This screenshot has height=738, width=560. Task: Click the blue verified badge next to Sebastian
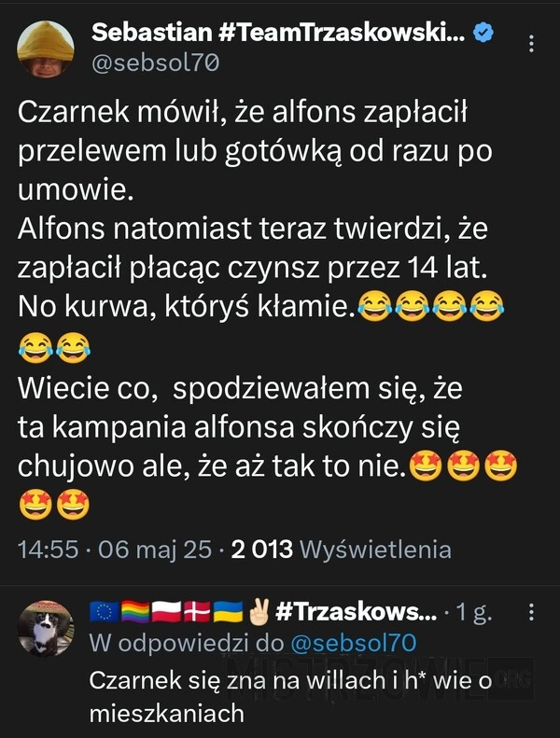pos(483,33)
